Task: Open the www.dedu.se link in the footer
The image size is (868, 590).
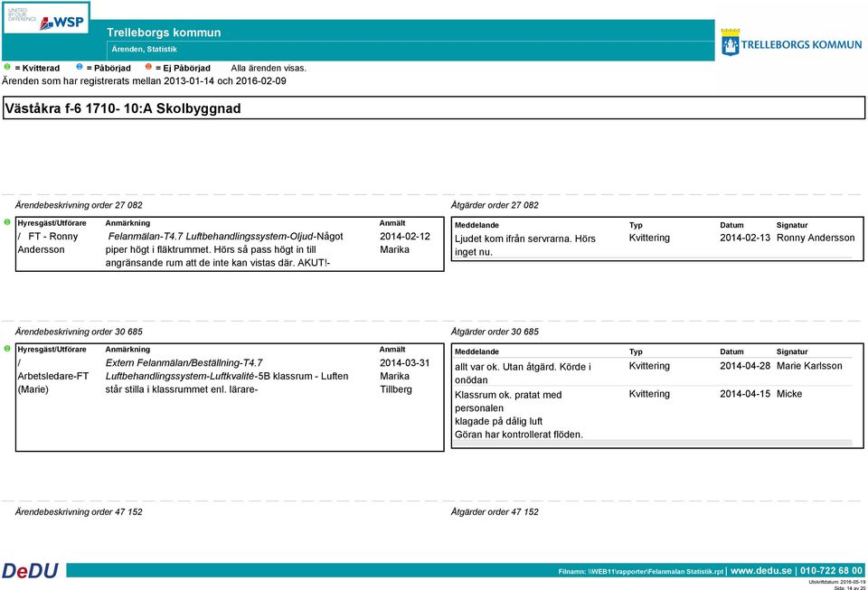Action: point(761,571)
